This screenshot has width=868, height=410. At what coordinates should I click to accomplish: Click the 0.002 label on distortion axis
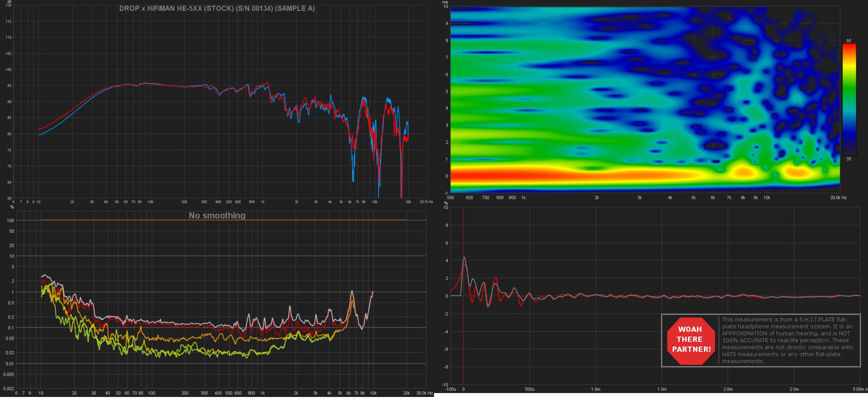pyautogui.click(x=9, y=388)
